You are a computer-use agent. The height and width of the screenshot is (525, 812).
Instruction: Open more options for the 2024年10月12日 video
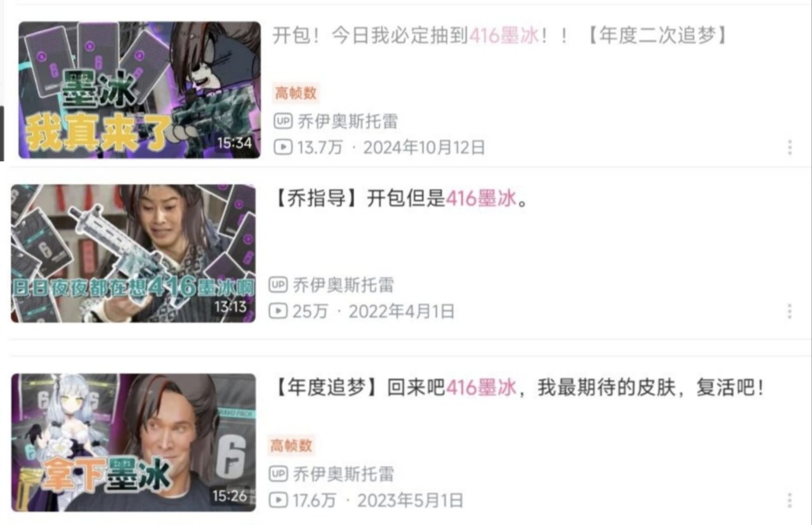[789, 147]
